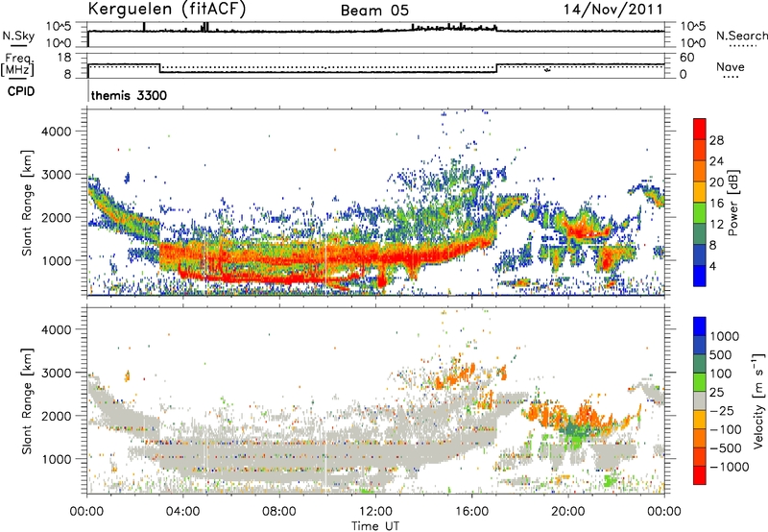Click the "28" power colorbar label

[716, 140]
